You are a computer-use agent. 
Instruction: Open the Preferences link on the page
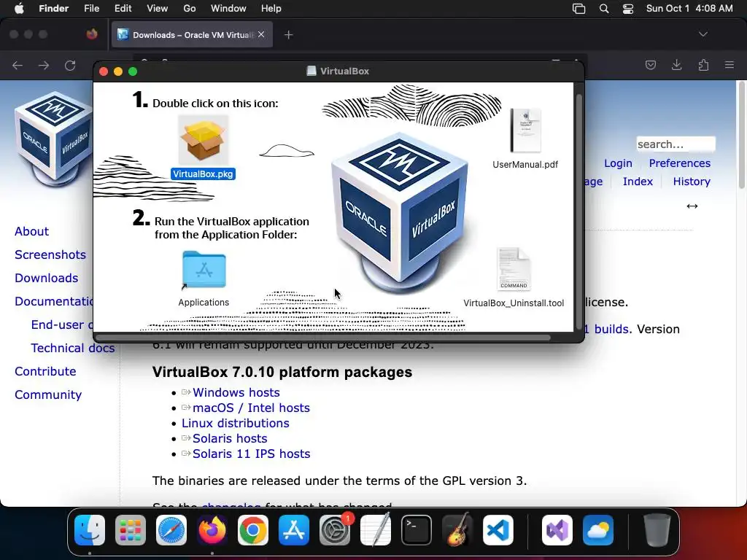click(x=679, y=163)
